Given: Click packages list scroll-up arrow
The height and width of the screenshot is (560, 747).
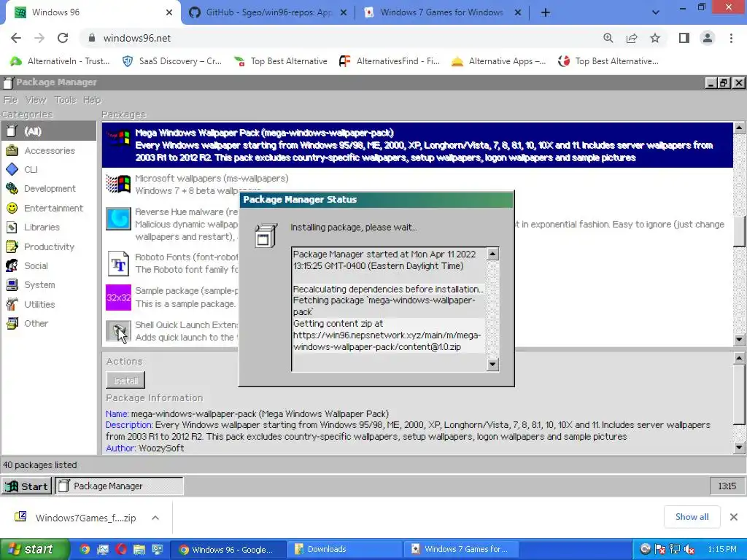Looking at the screenshot, I should [x=739, y=127].
